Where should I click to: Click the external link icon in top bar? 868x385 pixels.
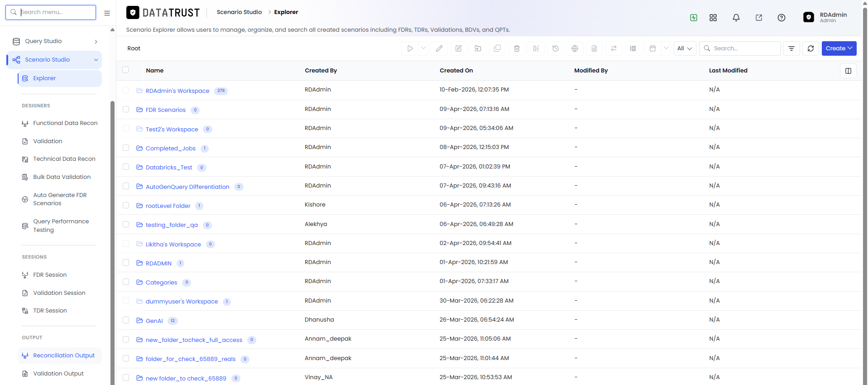759,18
